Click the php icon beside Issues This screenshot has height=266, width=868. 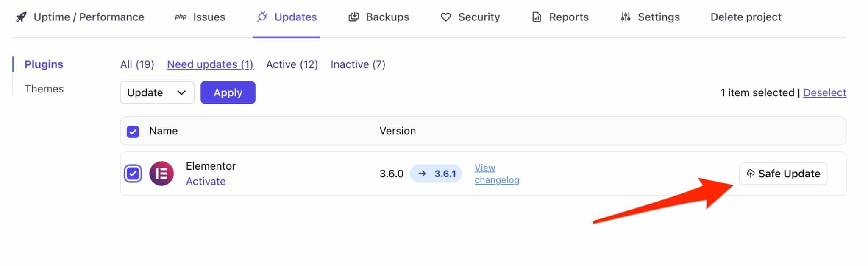(181, 17)
